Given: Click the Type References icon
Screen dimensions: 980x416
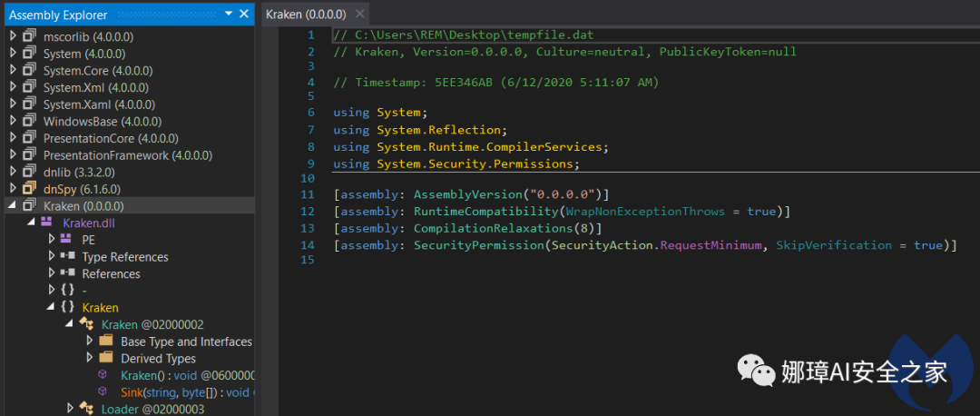Looking at the screenshot, I should point(66,257).
